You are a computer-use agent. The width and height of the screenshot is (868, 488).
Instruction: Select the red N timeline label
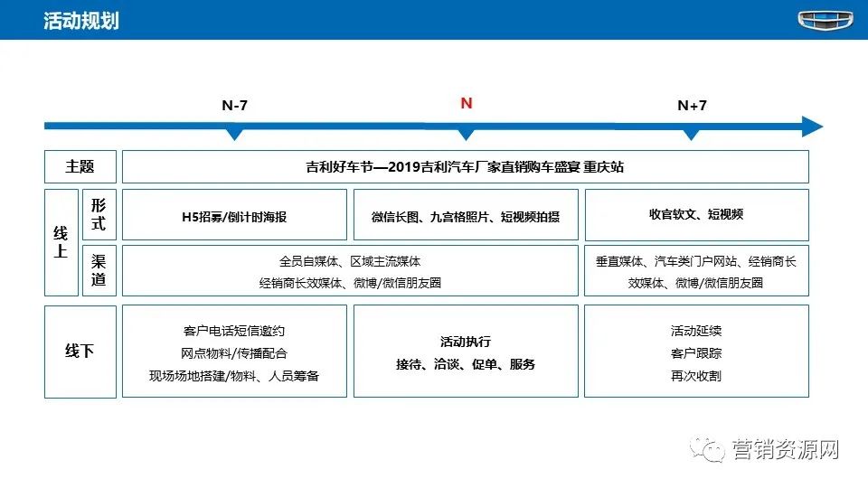(x=467, y=103)
